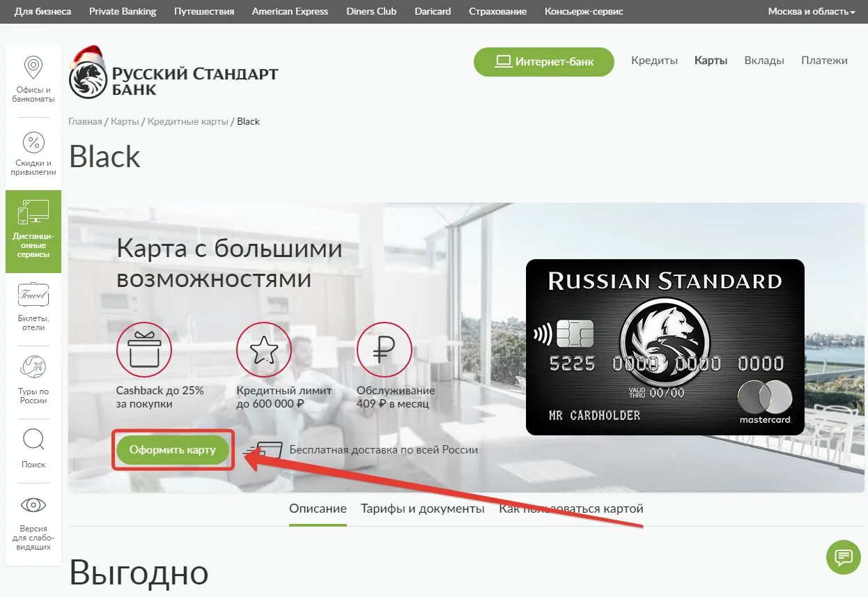Open the Москва и область region dropdown
This screenshot has height=597, width=868.
tap(812, 12)
